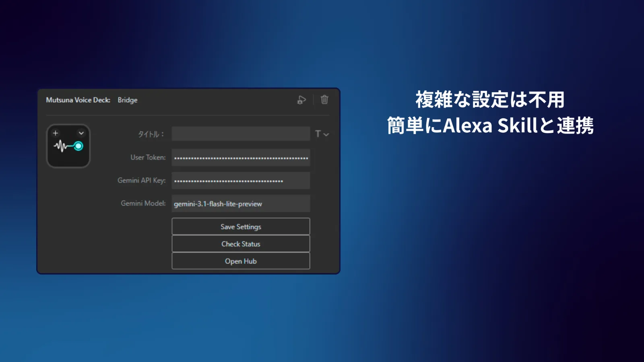Viewport: 644px width, 362px height.
Task: Click the Check Status button
Action: point(241,244)
